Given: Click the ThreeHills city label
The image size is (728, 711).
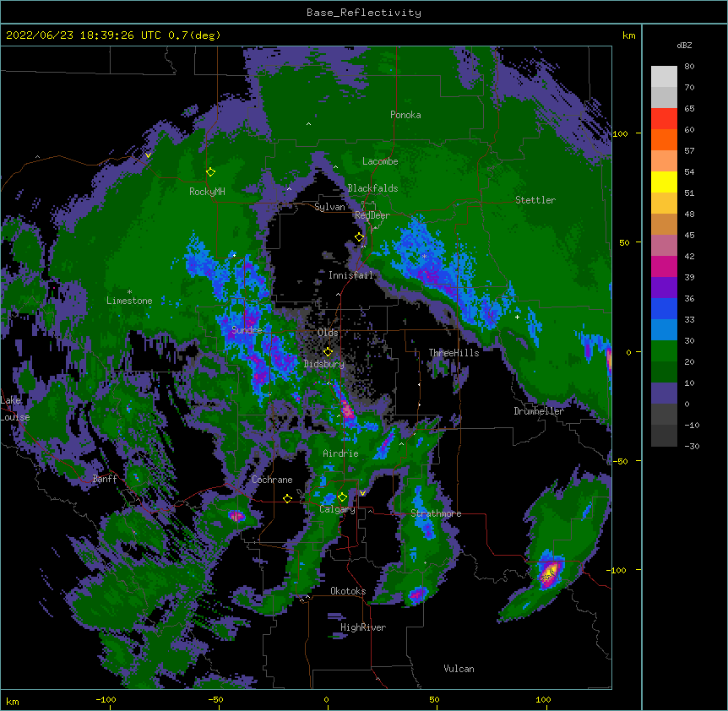Looking at the screenshot, I should tap(454, 353).
